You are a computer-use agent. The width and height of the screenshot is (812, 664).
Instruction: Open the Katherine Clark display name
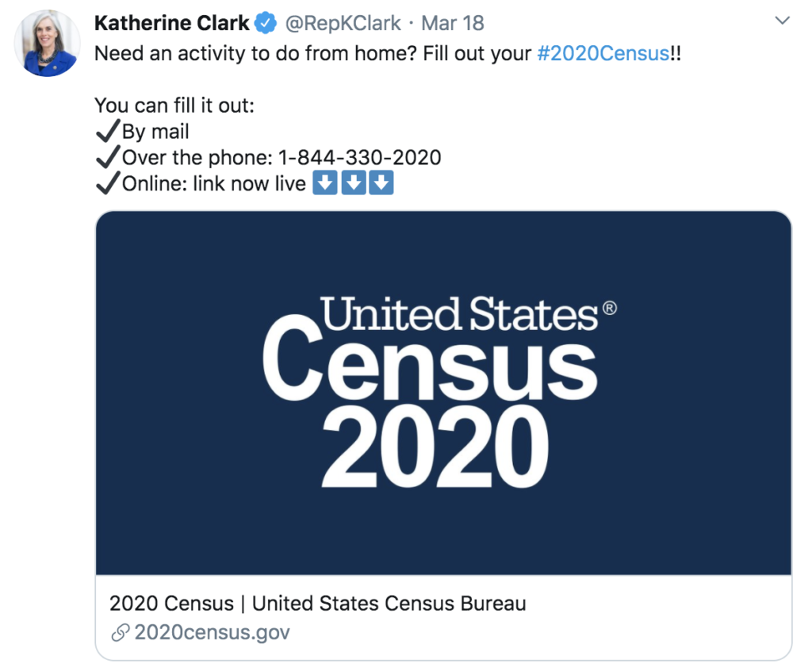pos(171,24)
